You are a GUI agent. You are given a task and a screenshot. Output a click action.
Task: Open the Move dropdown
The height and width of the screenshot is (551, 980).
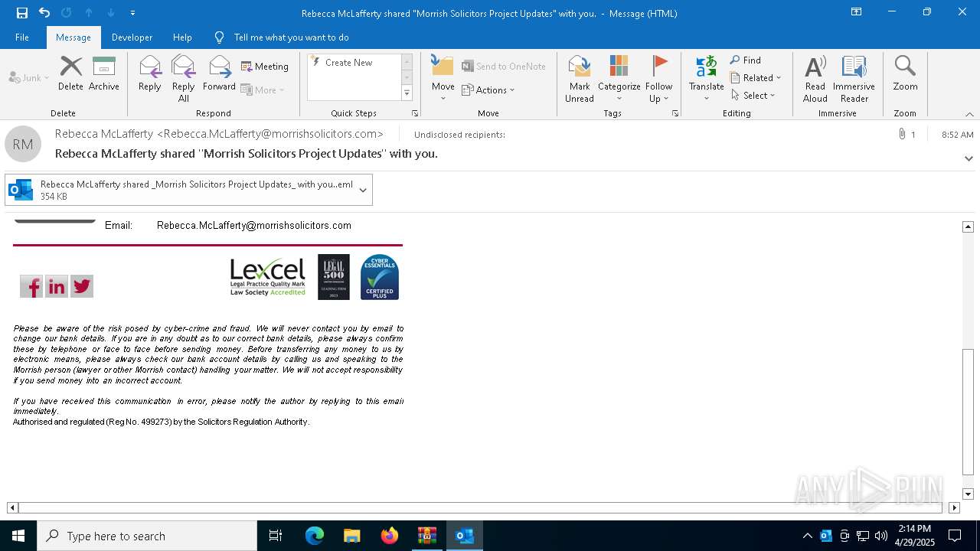point(443,78)
